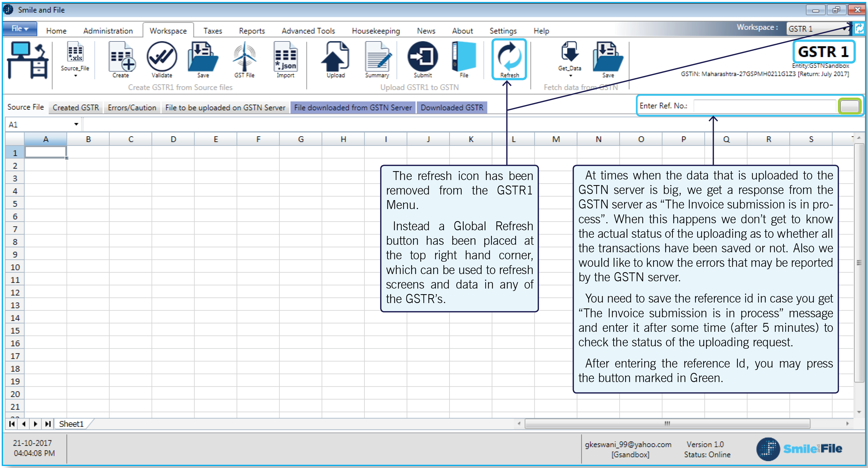
Task: Switch to Errors/Caution tab
Action: pos(132,108)
